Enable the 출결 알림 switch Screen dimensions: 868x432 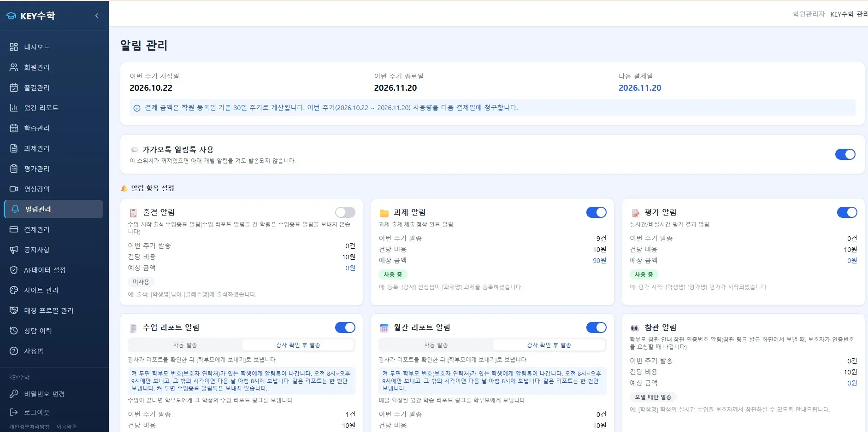point(345,212)
